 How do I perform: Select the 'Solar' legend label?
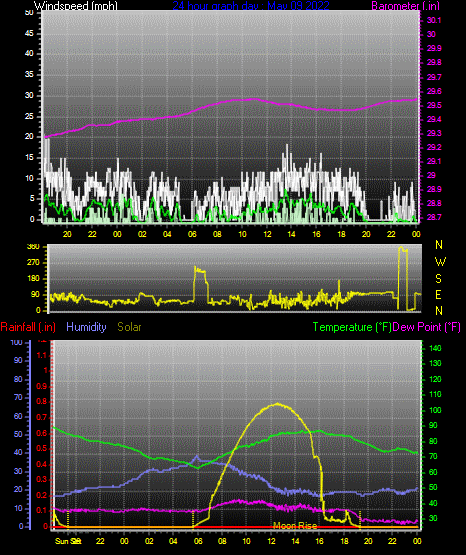(129, 327)
